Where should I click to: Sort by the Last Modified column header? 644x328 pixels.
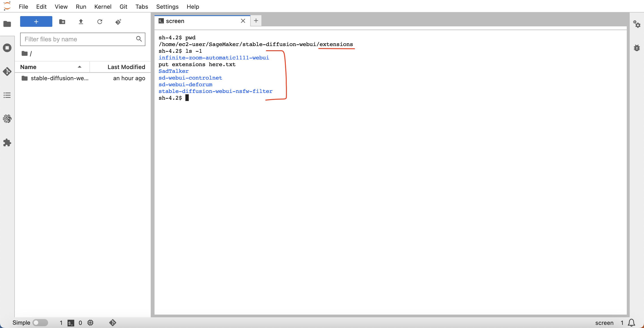pos(126,67)
